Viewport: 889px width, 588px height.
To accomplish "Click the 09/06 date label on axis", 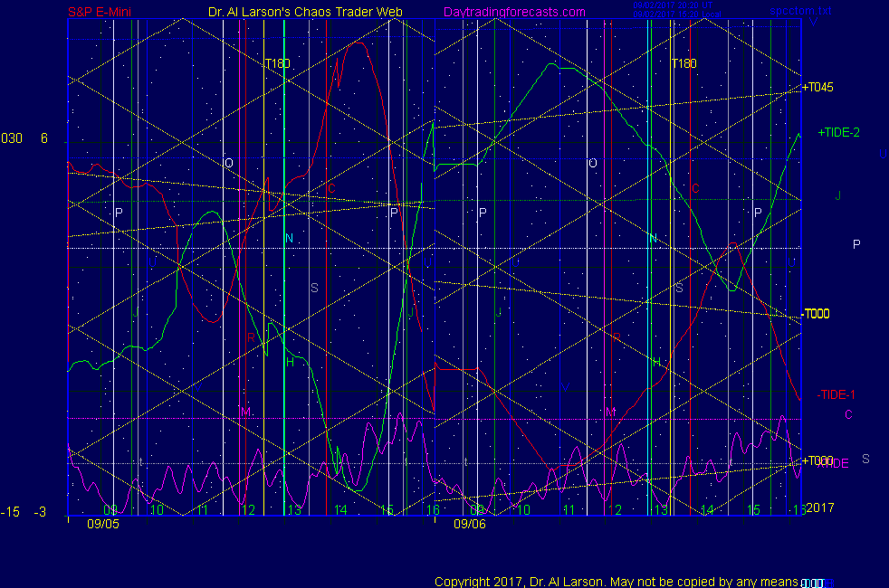I will 469,523.
